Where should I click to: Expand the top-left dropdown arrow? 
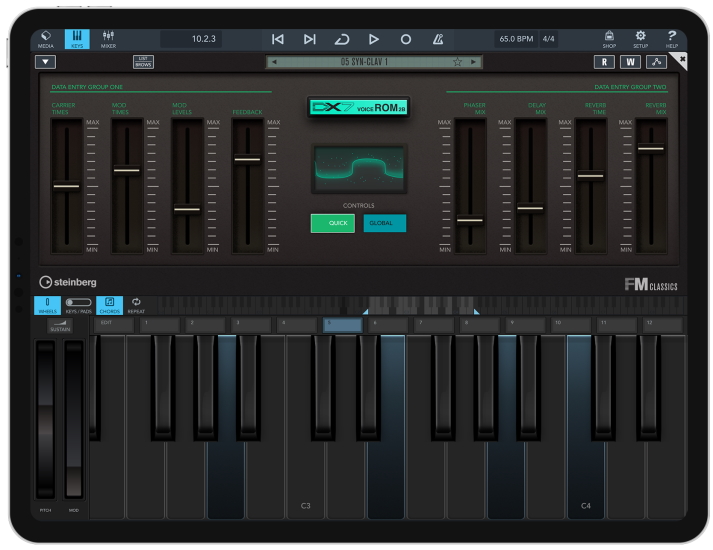[46, 62]
